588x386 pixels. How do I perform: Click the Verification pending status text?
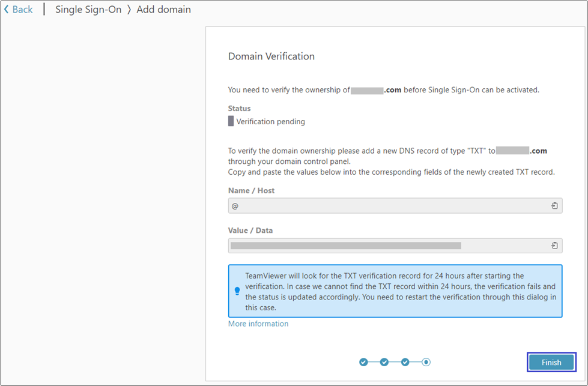[271, 121]
